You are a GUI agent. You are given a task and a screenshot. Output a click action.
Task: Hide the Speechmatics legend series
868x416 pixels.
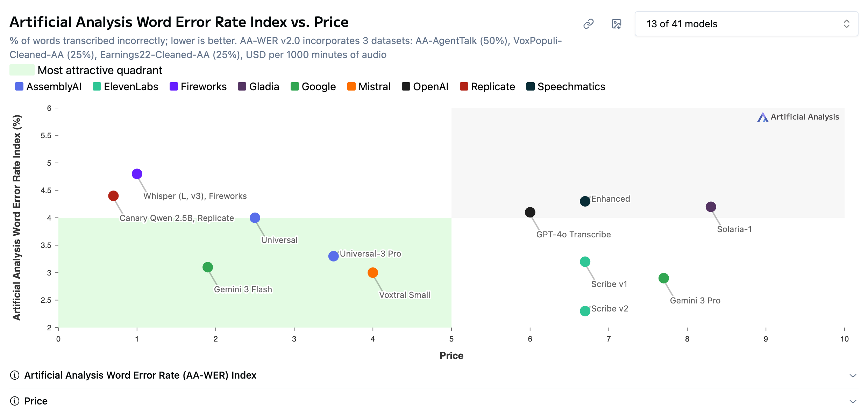[565, 87]
